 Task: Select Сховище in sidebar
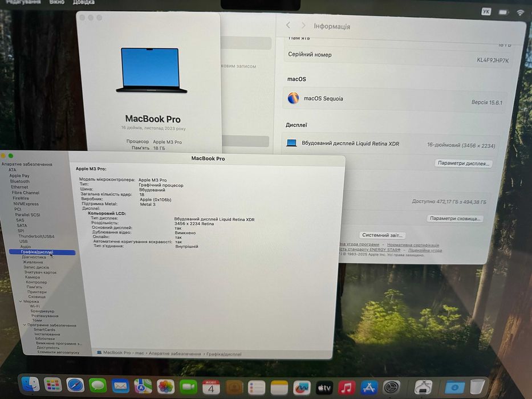[x=36, y=296]
